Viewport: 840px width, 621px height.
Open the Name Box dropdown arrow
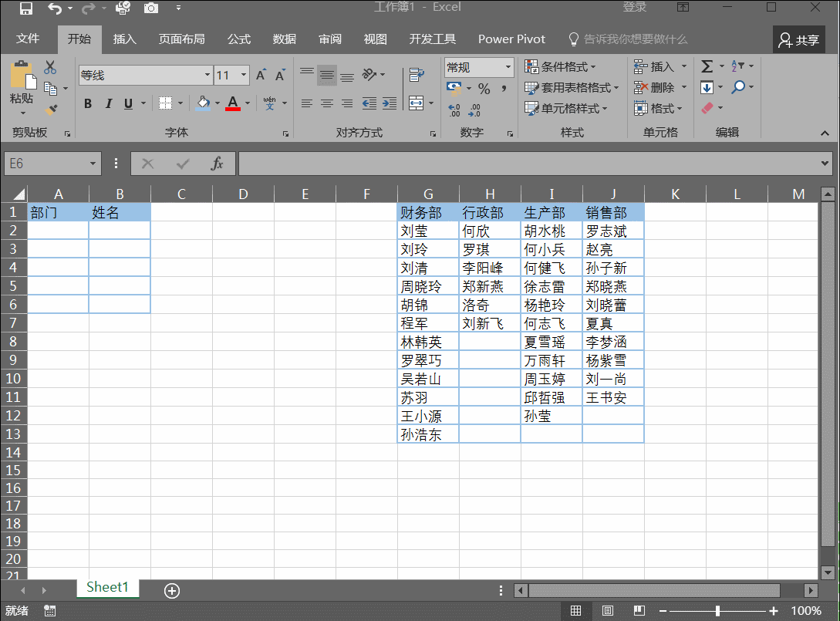click(x=93, y=164)
